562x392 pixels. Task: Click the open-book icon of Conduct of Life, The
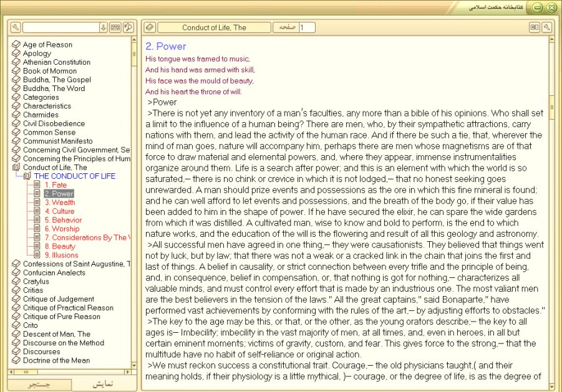[16, 167]
